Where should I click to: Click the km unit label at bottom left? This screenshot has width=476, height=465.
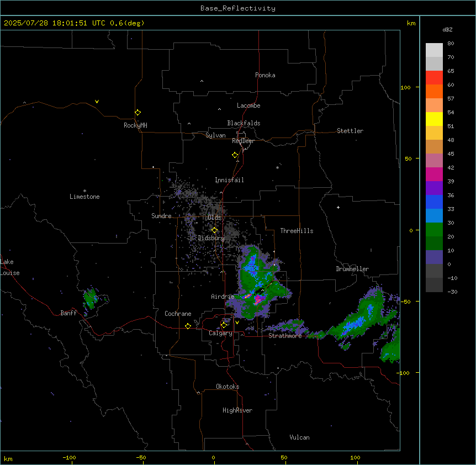tap(8, 458)
